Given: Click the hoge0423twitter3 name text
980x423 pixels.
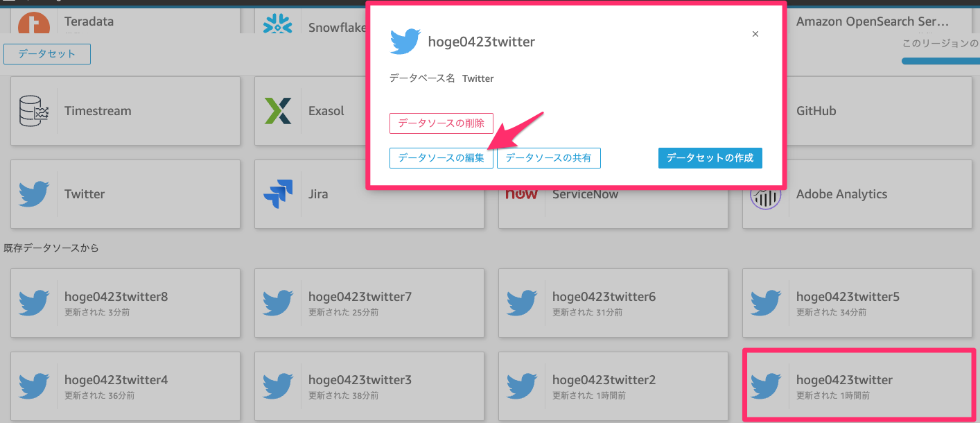Looking at the screenshot, I should (x=360, y=380).
